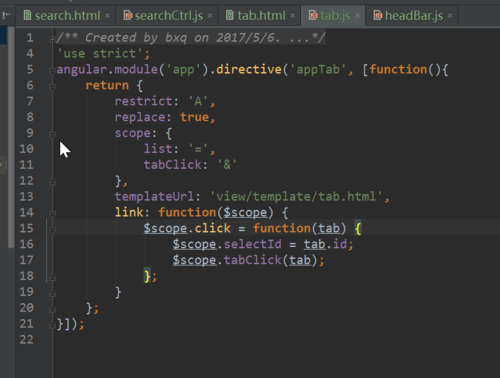Click the templateUrl property name
The height and width of the screenshot is (378, 500).
coord(154,196)
